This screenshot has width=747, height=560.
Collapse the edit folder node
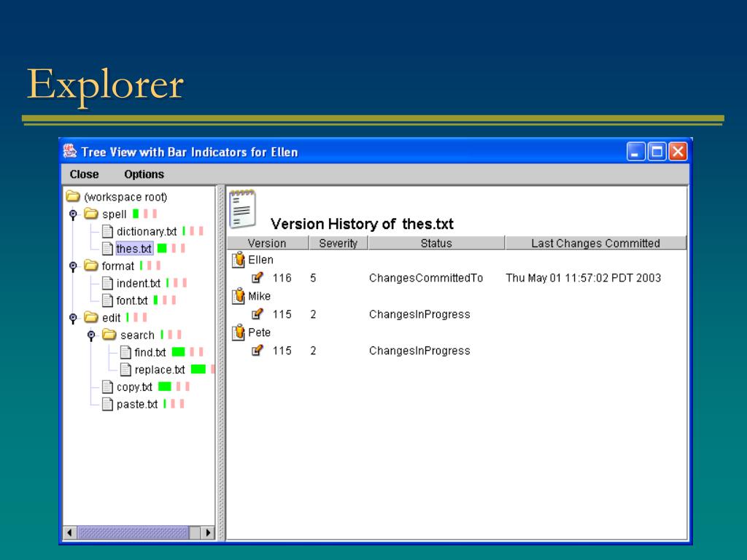tap(73, 318)
